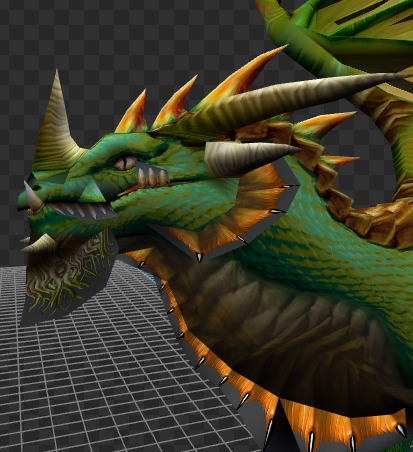
Task: Click the dragon's stringy beard under chin
Action: point(68,275)
